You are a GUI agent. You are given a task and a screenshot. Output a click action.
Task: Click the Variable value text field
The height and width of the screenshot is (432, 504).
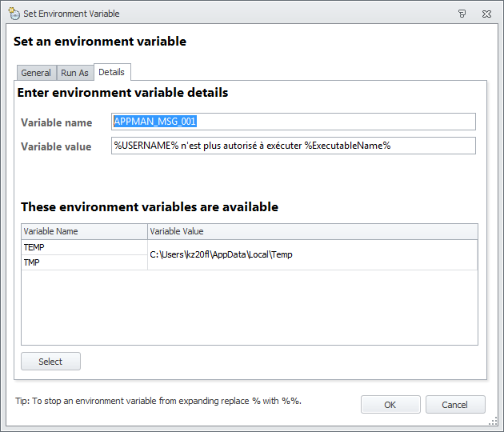point(293,146)
